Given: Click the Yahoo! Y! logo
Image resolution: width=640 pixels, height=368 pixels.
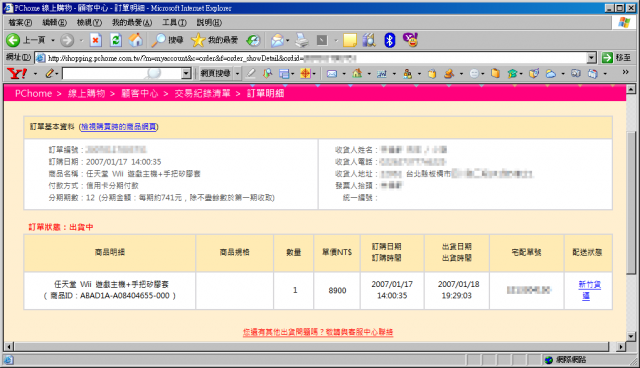Looking at the screenshot, I should pos(17,73).
